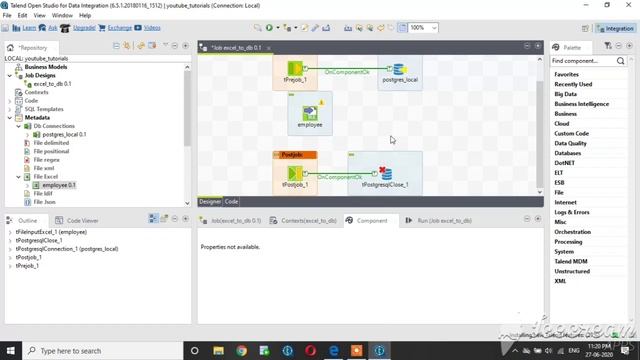640x360 pixels.
Task: Click the toolbar icon left of zoom box
Action: coord(402,28)
